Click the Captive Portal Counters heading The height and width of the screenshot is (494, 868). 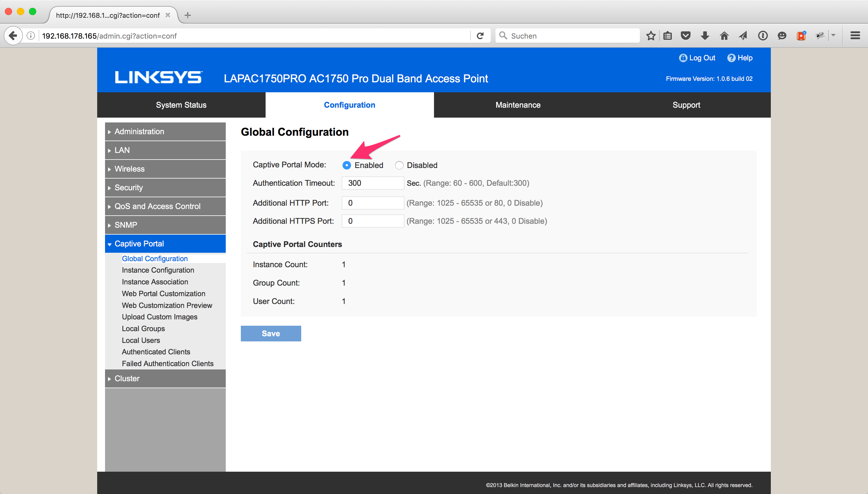tap(297, 244)
